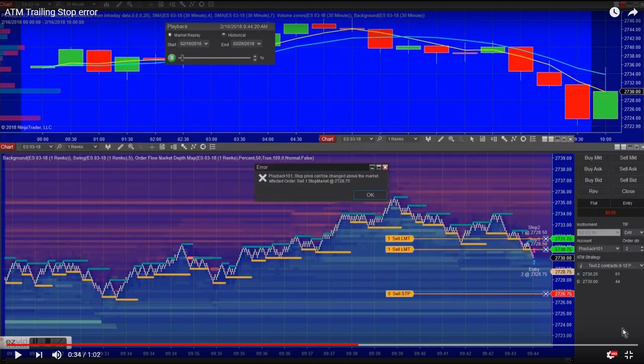Cancel the Sell LMT order at 2730.75
644x364 pixels.
tap(546, 249)
